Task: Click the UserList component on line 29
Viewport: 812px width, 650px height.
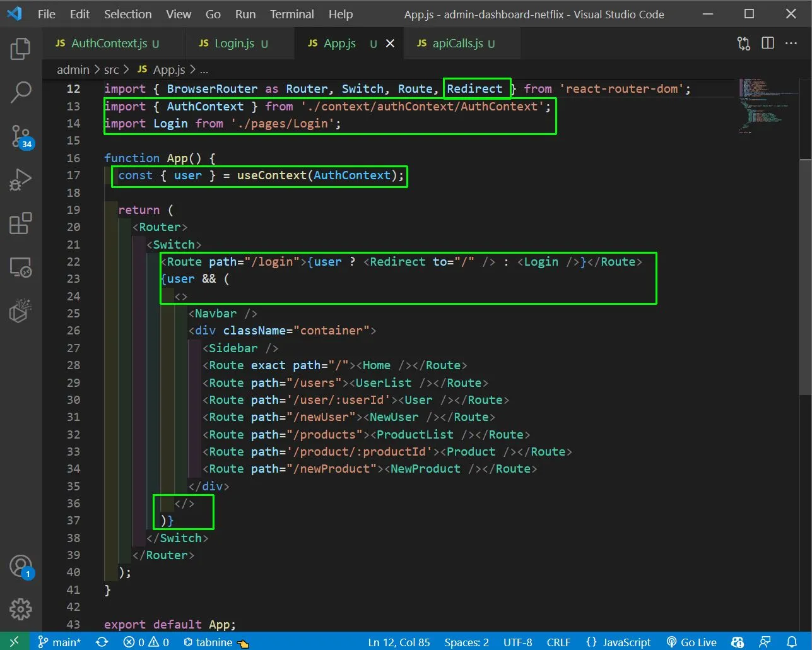Action: pyautogui.click(x=384, y=383)
